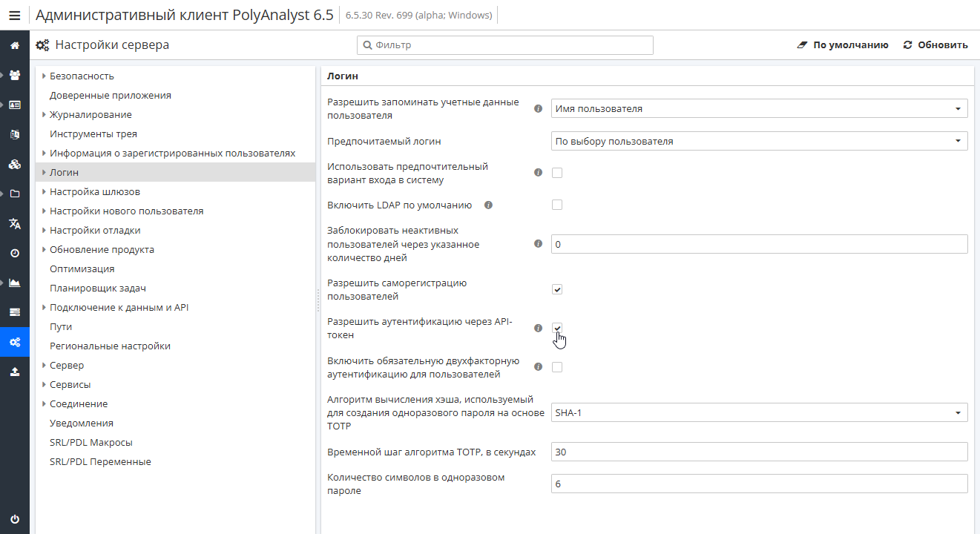This screenshot has height=534, width=980.
Task: Expand Подключение к данным и API node
Action: [44, 307]
